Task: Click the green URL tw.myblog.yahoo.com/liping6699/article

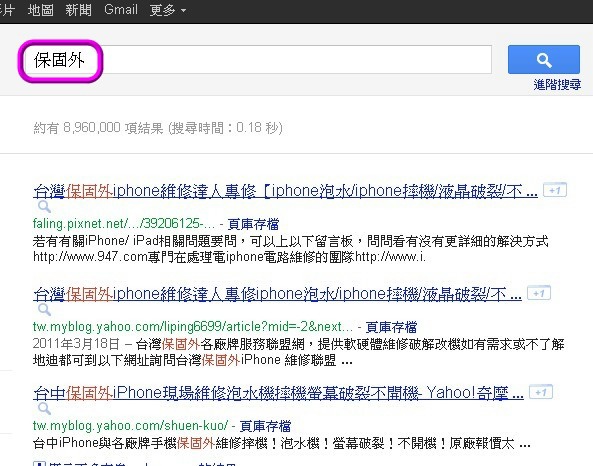Action: 192,326
